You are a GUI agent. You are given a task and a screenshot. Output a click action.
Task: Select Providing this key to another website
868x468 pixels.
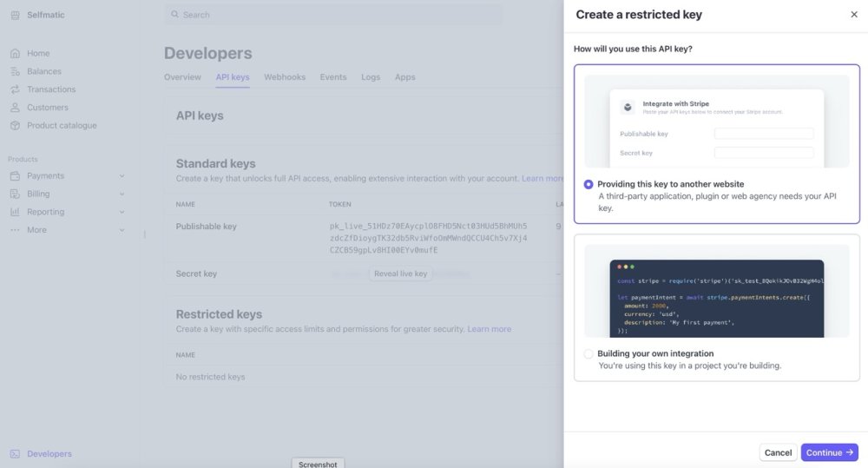click(589, 184)
